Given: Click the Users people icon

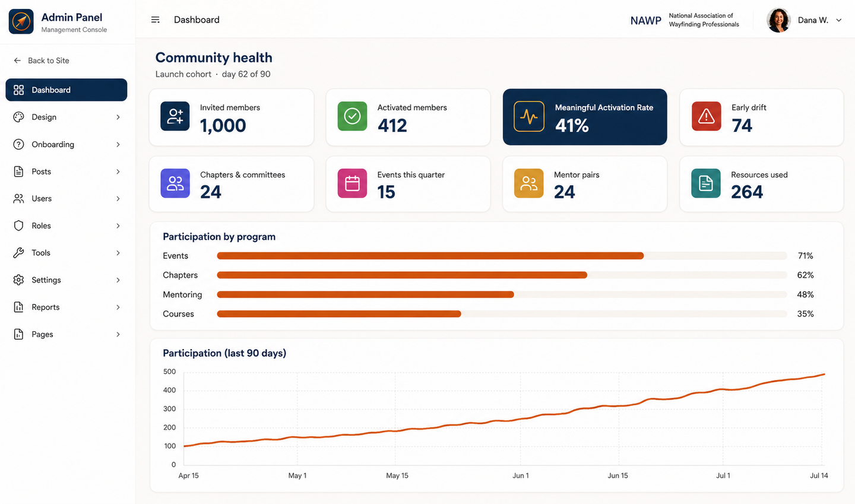Looking at the screenshot, I should coord(18,198).
